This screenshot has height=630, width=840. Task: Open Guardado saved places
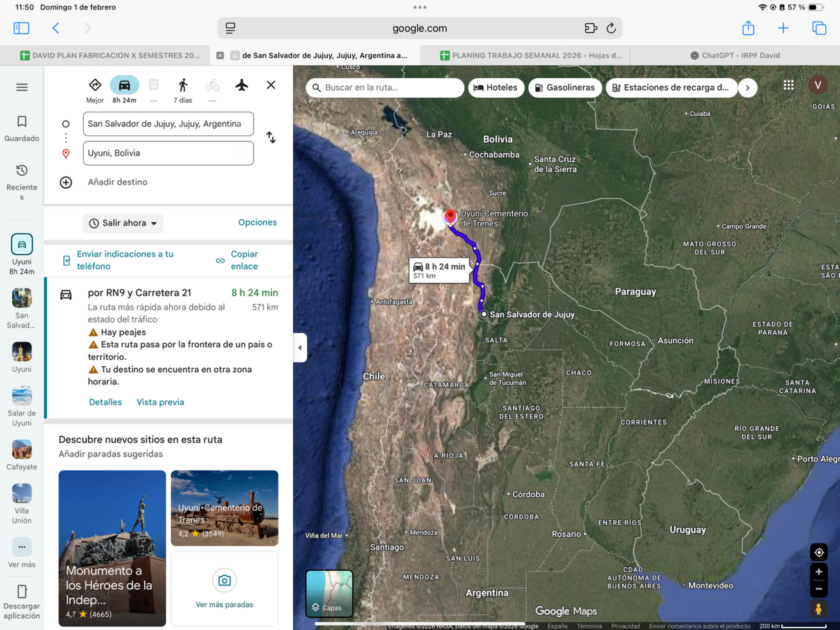22,129
